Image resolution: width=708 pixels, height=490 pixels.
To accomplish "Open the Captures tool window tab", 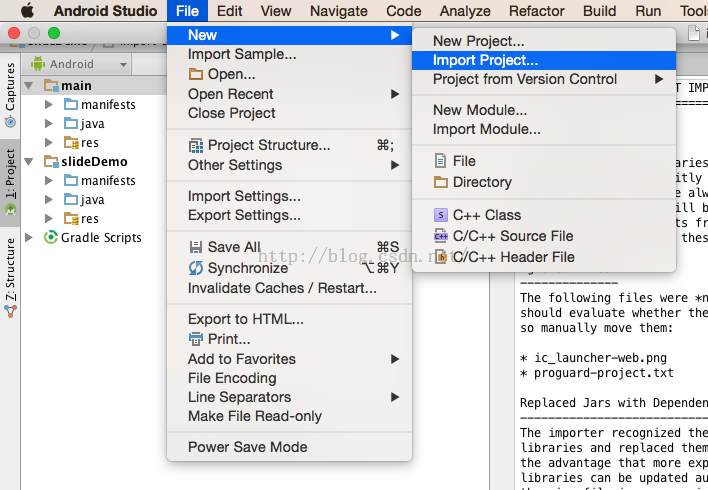I will [10, 95].
